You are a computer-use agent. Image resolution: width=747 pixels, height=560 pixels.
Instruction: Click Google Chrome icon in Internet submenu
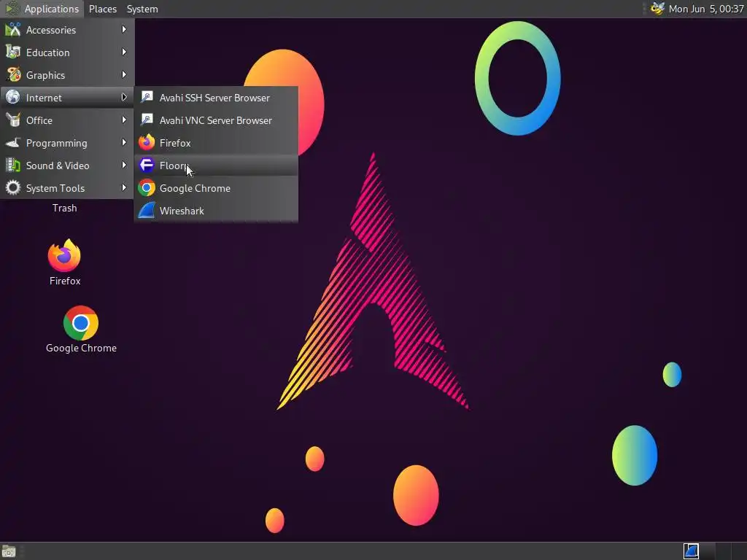point(147,187)
